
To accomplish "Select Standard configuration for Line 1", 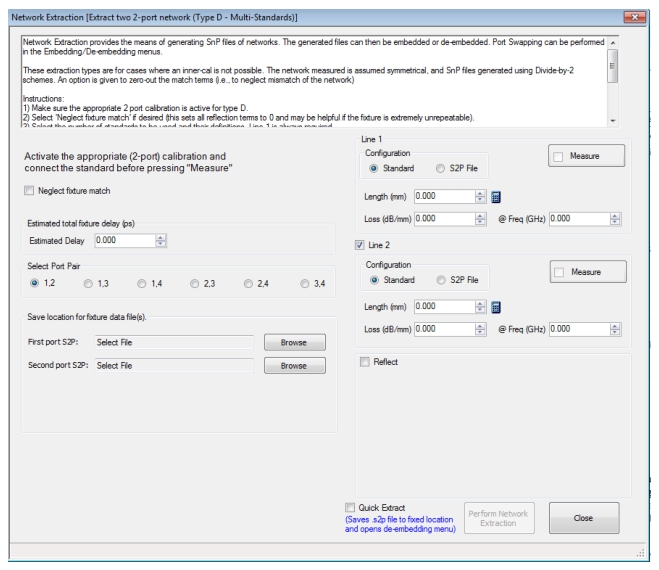I will (373, 169).
